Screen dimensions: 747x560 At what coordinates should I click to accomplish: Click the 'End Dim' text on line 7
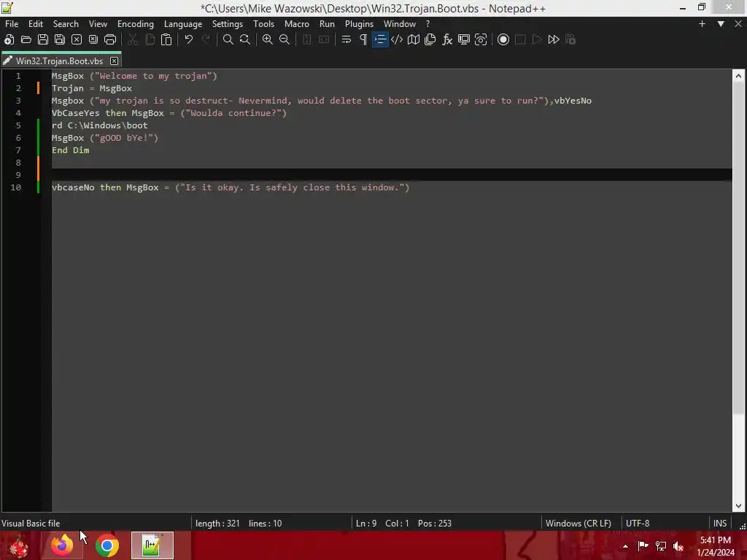pos(71,150)
